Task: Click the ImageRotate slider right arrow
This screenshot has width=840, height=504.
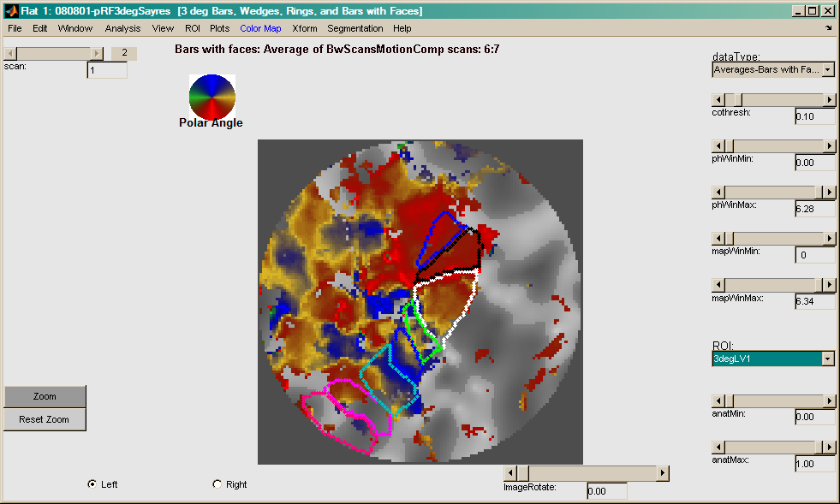Action: tap(663, 473)
